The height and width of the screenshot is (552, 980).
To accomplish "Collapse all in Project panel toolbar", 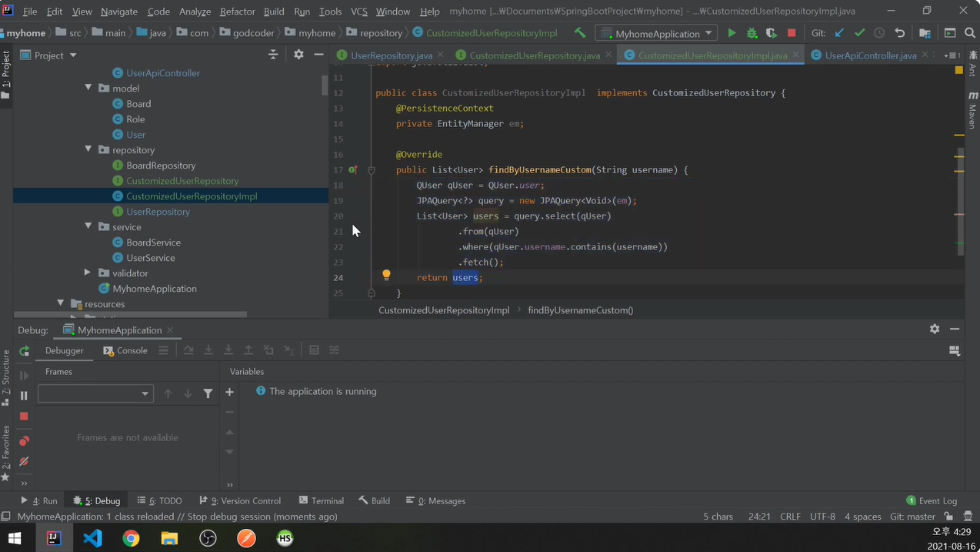I will (273, 55).
